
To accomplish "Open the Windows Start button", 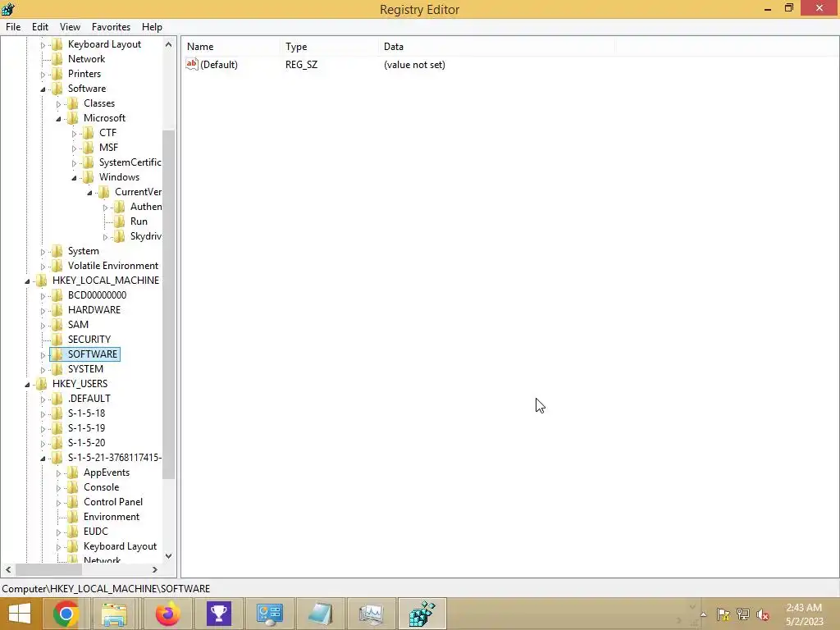I will tap(20, 614).
